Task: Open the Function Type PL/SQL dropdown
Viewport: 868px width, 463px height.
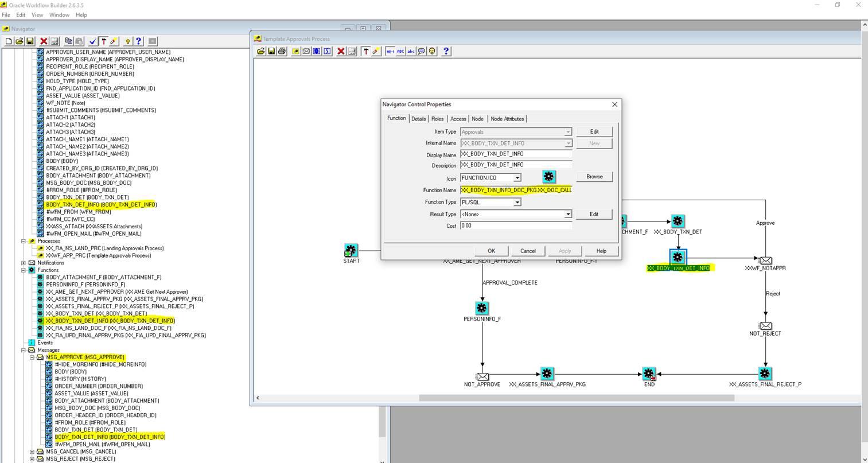Action: (x=517, y=202)
